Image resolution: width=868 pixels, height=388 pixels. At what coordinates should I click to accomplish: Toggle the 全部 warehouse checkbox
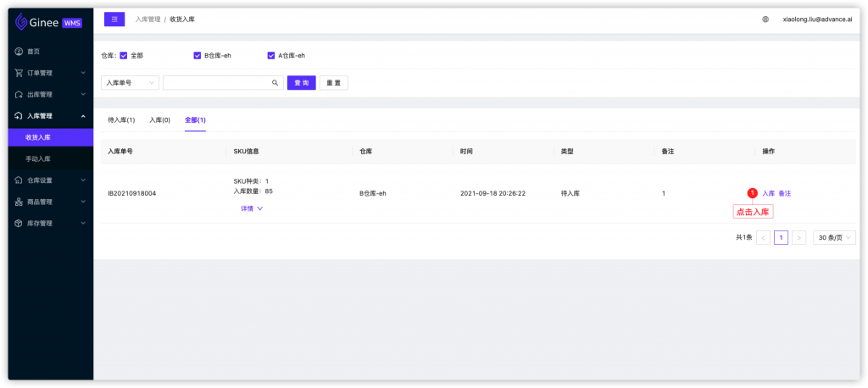pos(124,55)
